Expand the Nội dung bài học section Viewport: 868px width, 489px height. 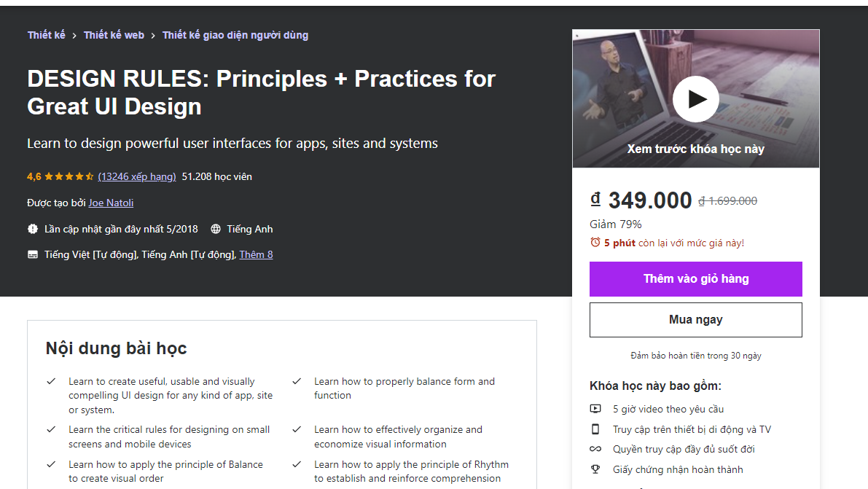115,348
